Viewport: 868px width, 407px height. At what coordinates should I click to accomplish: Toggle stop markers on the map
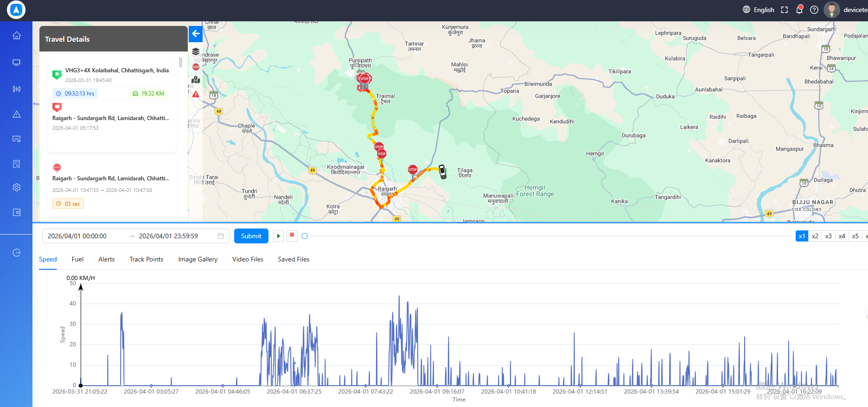tap(196, 67)
